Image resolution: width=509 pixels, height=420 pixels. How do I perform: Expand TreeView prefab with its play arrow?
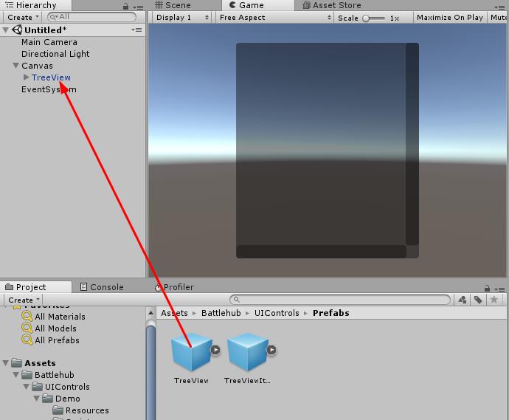215,350
